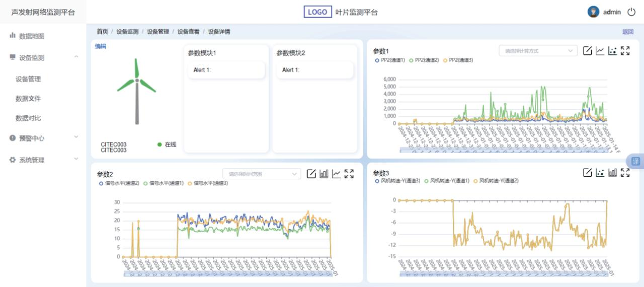
Task: Click the 返回 back link
Action: 628,32
